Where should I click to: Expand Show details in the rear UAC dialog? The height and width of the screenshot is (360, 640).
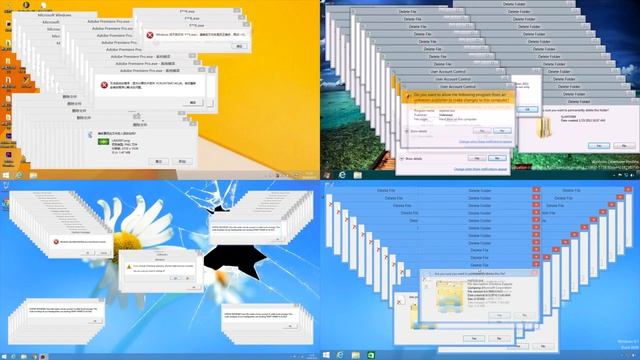pyautogui.click(x=411, y=159)
